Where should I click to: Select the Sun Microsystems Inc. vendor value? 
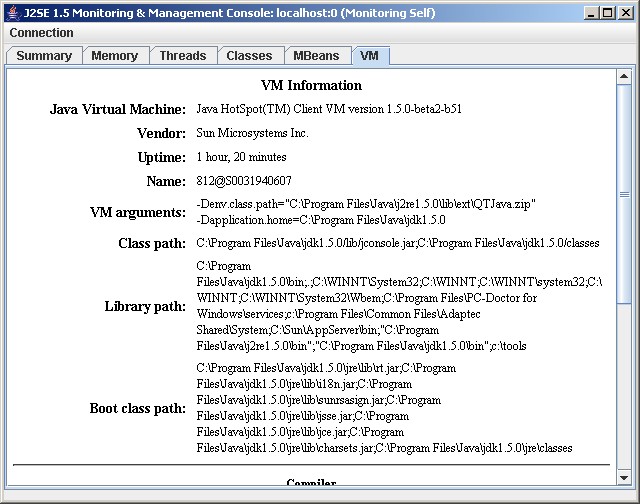252,133
